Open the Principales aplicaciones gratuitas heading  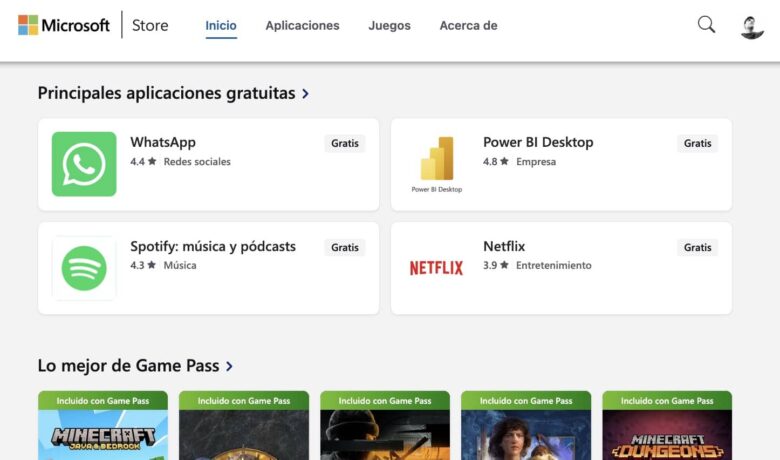(167, 93)
